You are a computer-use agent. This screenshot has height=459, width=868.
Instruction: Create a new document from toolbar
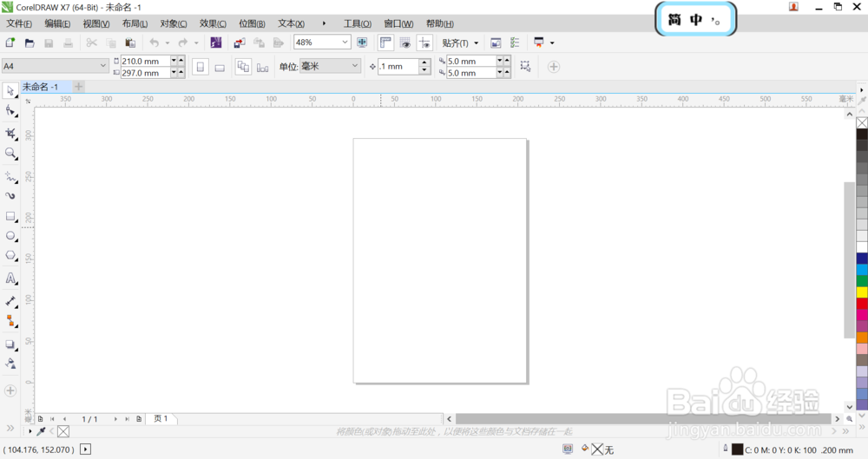click(10, 43)
